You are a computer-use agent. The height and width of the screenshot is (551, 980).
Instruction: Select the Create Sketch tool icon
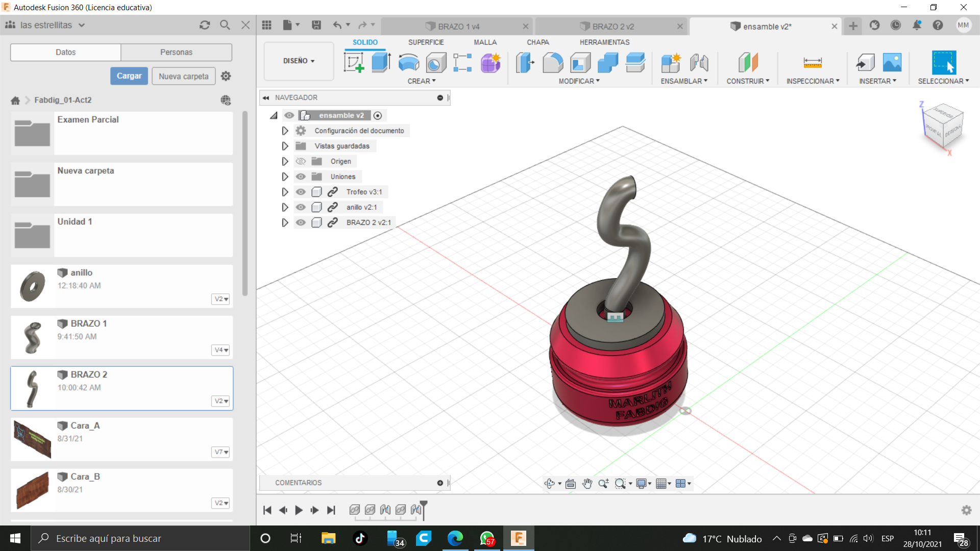(354, 63)
